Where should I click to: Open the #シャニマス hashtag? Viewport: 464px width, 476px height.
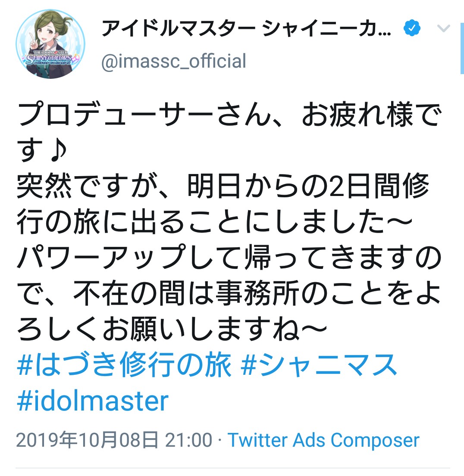(x=319, y=365)
